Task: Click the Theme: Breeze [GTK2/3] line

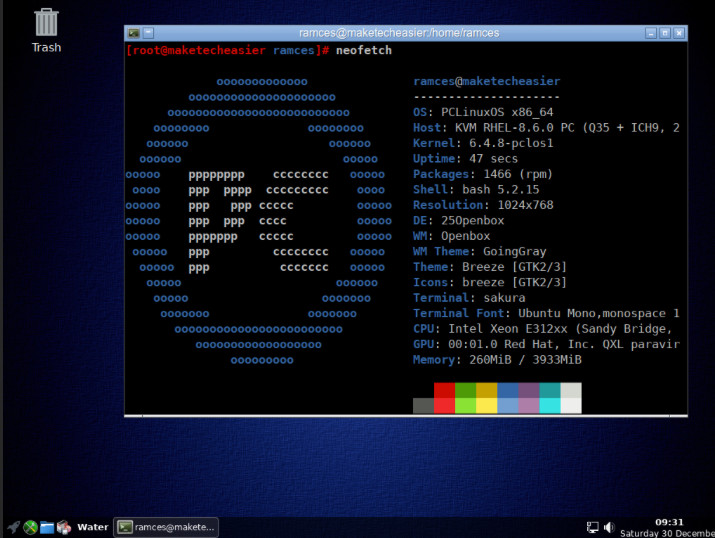Action: click(490, 267)
